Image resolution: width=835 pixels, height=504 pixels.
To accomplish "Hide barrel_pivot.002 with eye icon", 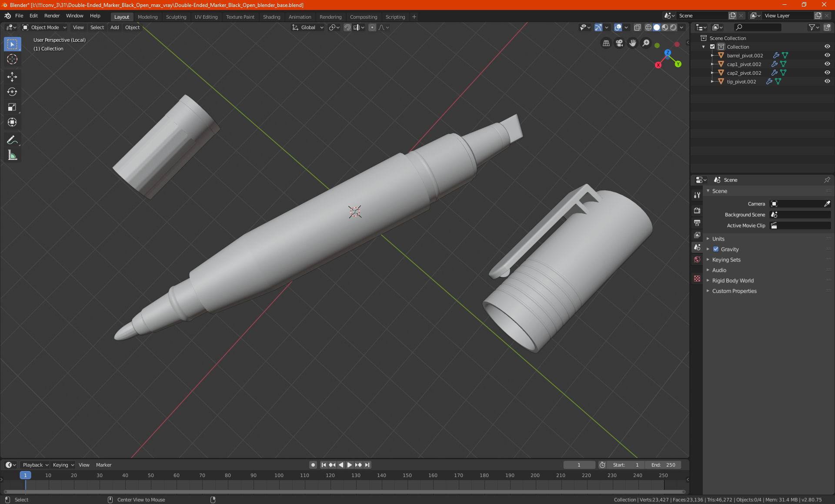I will click(827, 55).
